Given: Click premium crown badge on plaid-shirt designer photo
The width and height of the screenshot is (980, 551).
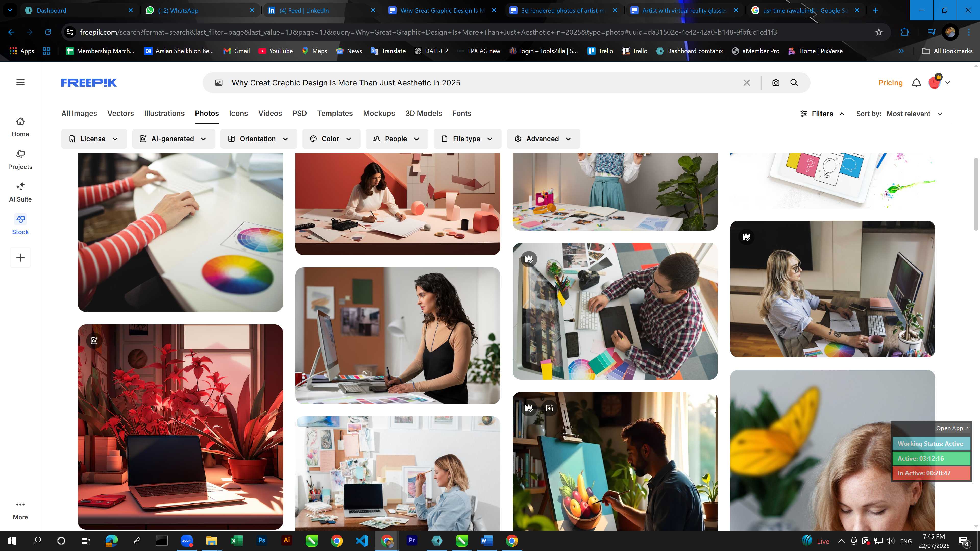Looking at the screenshot, I should [x=529, y=259].
